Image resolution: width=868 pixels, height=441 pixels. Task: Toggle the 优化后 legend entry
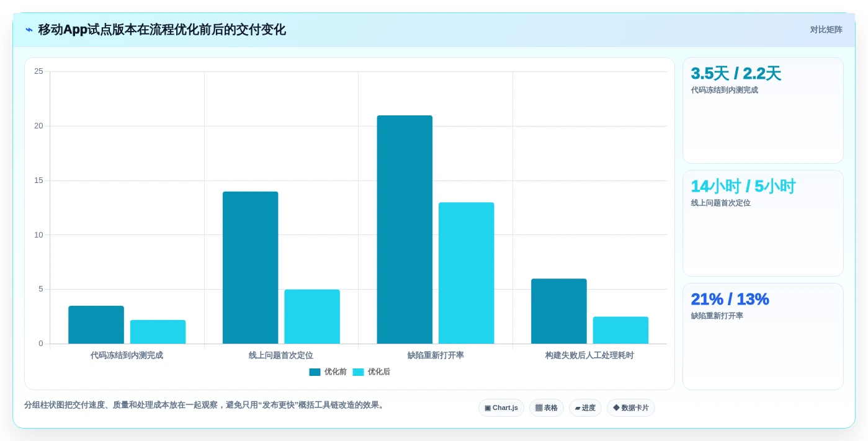click(371, 372)
